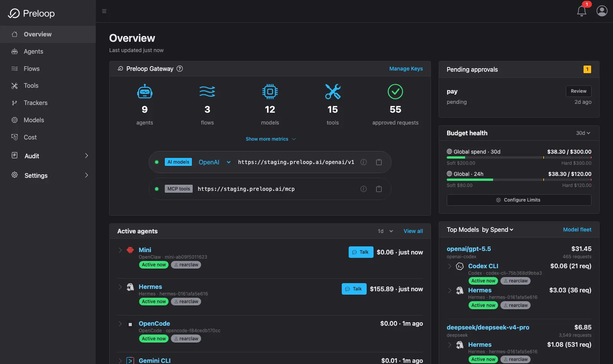Open the Gemini CLI agent link
The width and height of the screenshot is (613, 364).
click(154, 361)
